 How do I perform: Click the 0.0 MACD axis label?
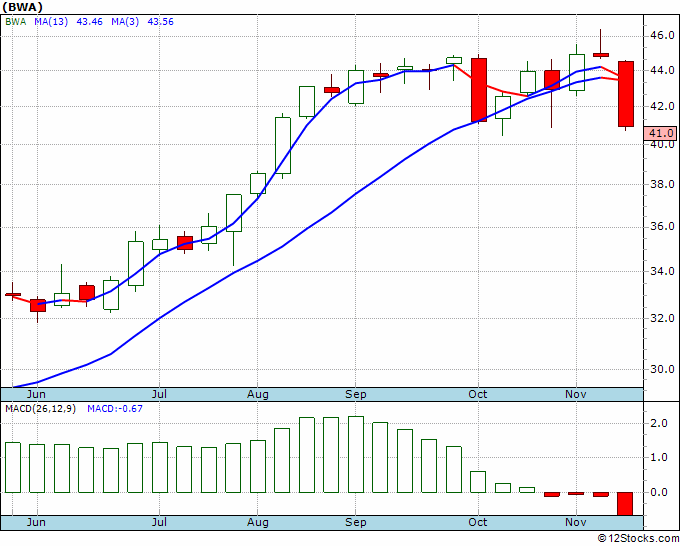tap(659, 492)
